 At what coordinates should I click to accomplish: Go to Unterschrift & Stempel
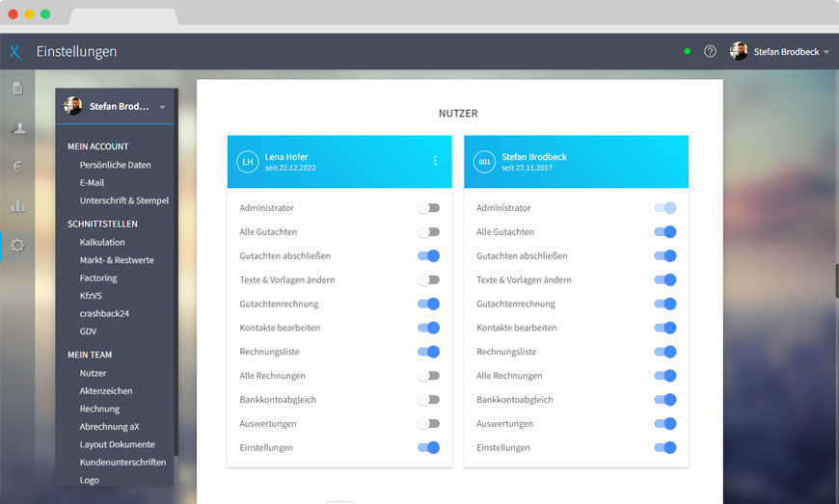tap(123, 200)
